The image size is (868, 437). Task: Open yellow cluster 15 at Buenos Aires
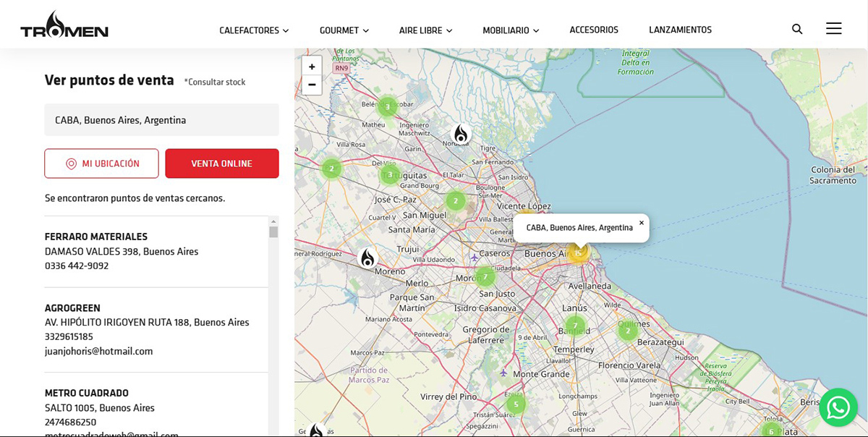pyautogui.click(x=578, y=253)
